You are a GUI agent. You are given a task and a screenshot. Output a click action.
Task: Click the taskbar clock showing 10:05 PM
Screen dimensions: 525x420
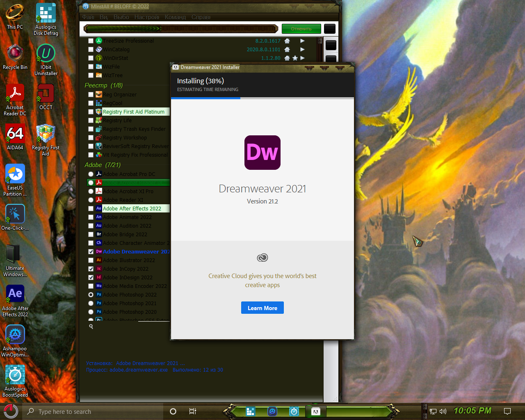(472, 411)
